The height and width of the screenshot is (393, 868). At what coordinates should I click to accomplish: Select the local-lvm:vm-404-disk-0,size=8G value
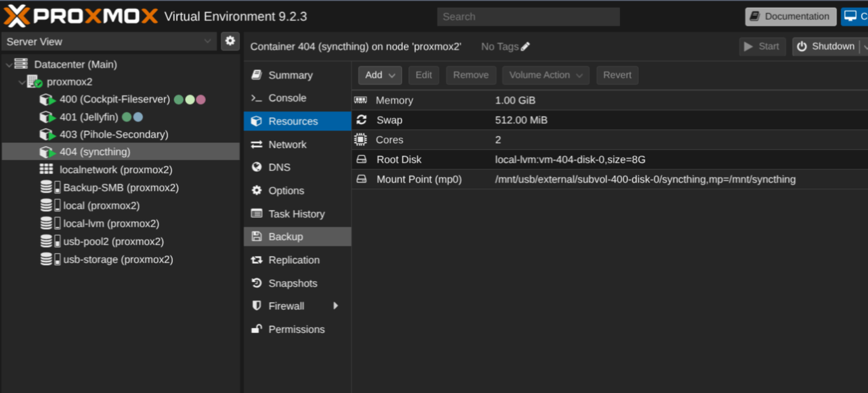pos(570,160)
